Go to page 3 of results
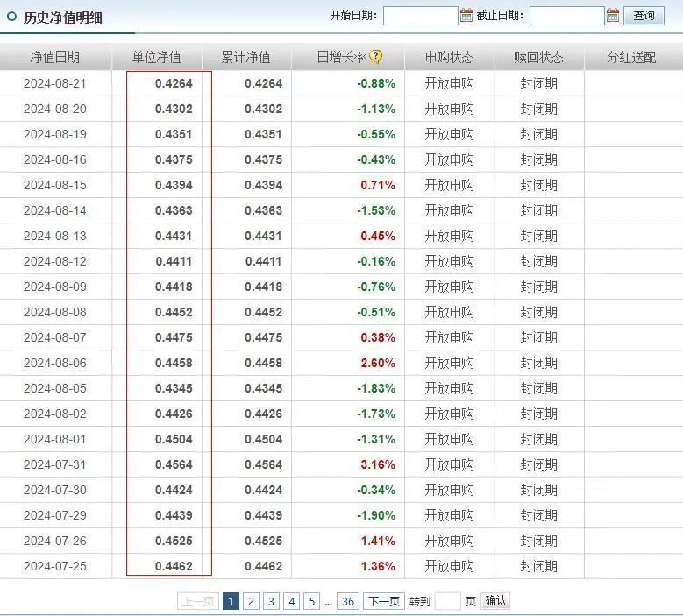Image resolution: width=683 pixels, height=616 pixels. pos(272,602)
